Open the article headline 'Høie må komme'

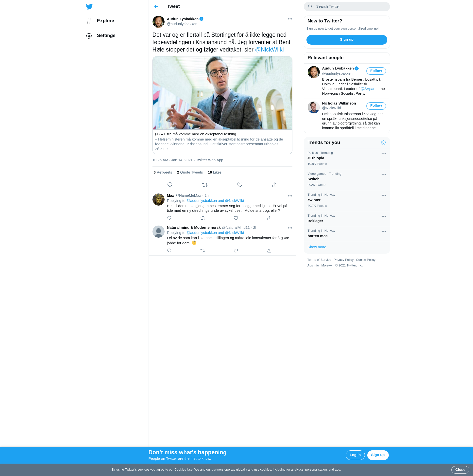196,134
